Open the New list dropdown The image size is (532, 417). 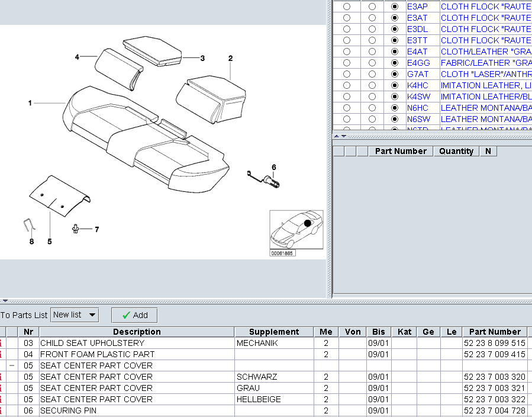75,315
